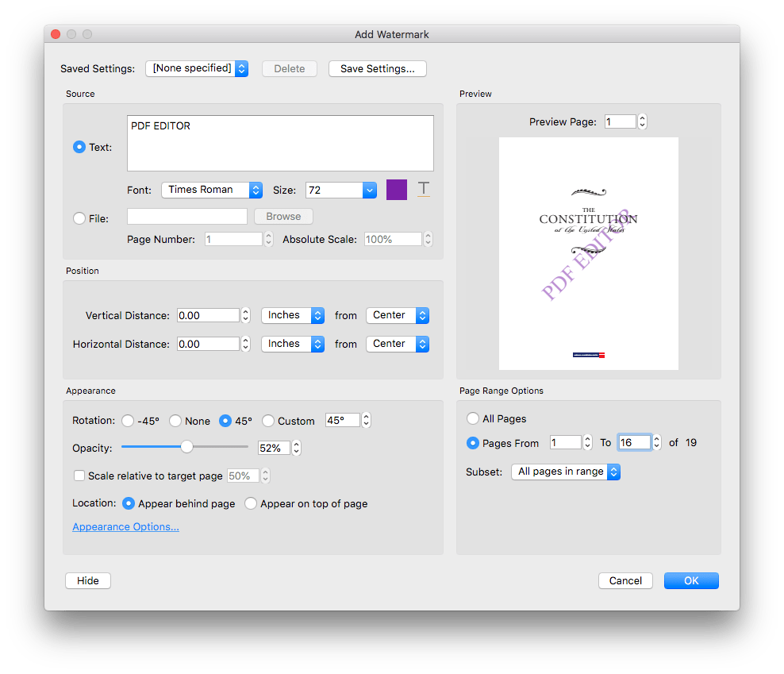This screenshot has width=784, height=674.
Task: Click the Save Settings button
Action: tap(378, 68)
